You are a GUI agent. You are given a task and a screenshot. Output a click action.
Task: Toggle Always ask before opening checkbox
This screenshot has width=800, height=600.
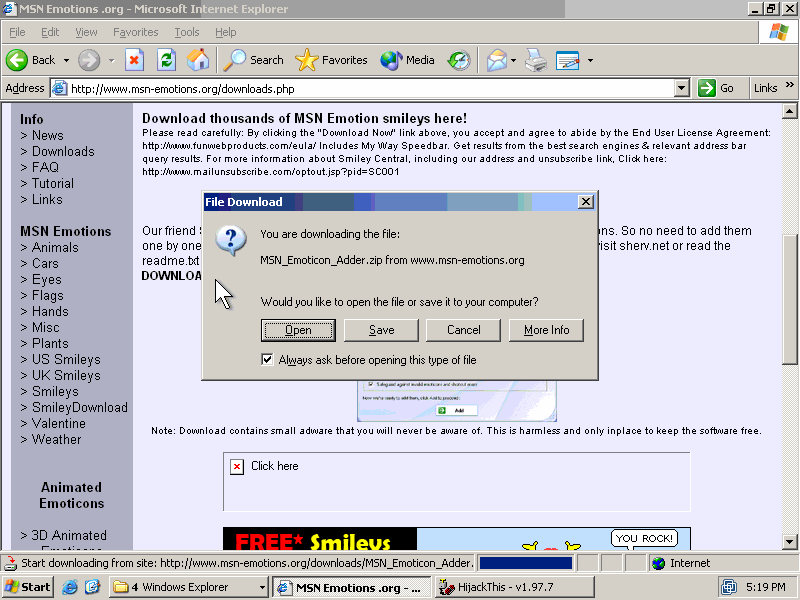[267, 360]
